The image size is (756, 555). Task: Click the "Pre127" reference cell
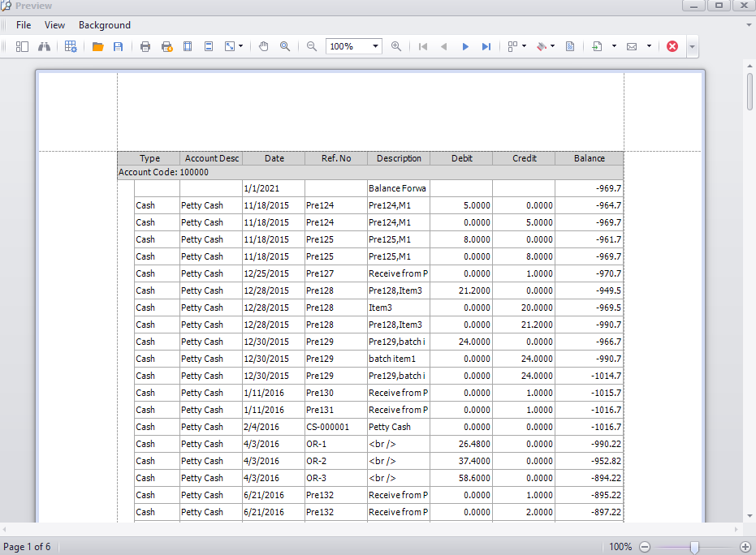coord(336,273)
